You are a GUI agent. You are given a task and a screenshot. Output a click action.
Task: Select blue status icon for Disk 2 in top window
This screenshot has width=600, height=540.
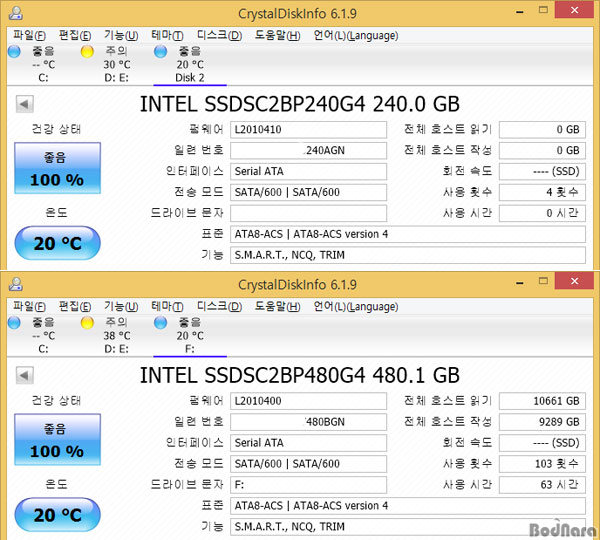pyautogui.click(x=160, y=51)
